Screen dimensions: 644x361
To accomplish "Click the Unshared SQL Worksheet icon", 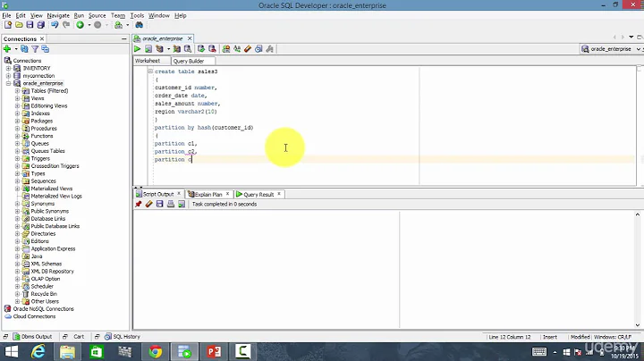I will (226, 49).
